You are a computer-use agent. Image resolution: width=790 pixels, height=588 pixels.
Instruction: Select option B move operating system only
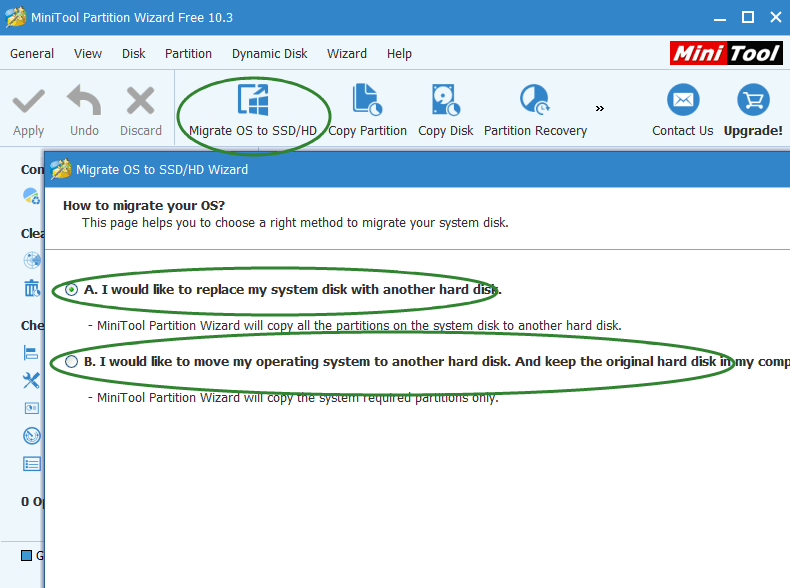[71, 362]
